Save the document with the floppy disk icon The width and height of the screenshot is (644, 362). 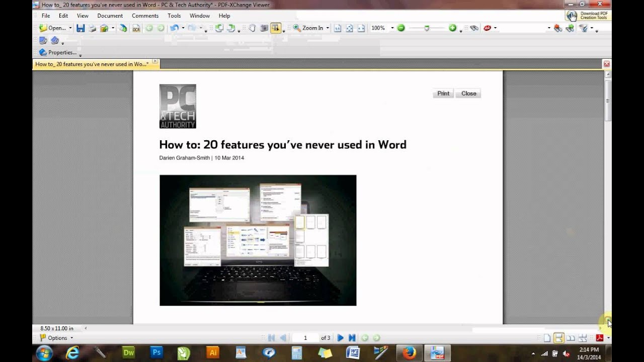(80, 28)
